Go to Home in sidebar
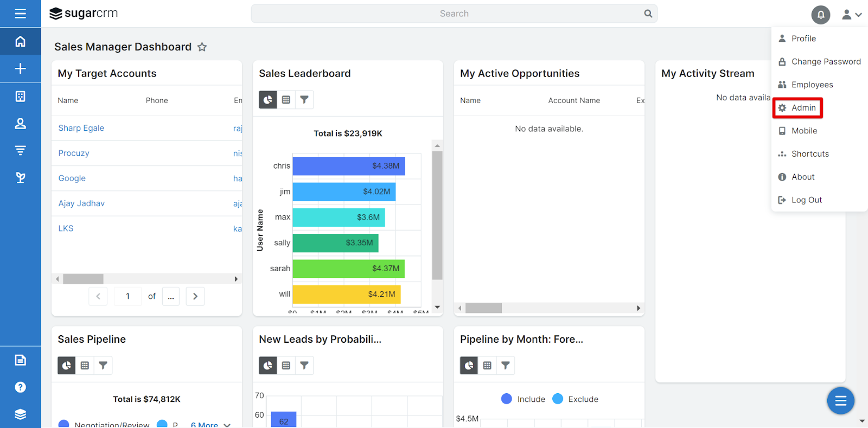This screenshot has width=868, height=428. pos(20,41)
